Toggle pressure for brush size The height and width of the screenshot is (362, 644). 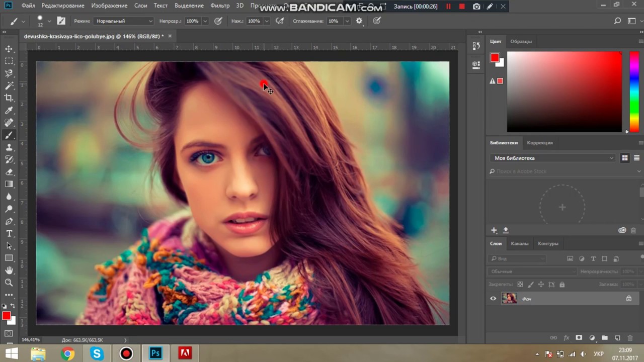(x=377, y=21)
